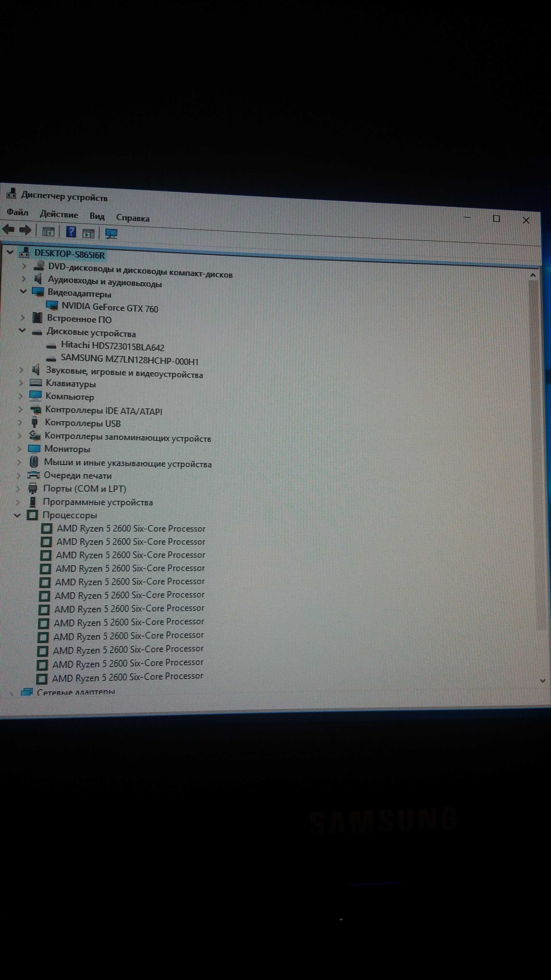The height and width of the screenshot is (980, 551).
Task: Select SAMSUNG MZ7LN128HCHP-000H1 disk entry
Action: (x=130, y=359)
